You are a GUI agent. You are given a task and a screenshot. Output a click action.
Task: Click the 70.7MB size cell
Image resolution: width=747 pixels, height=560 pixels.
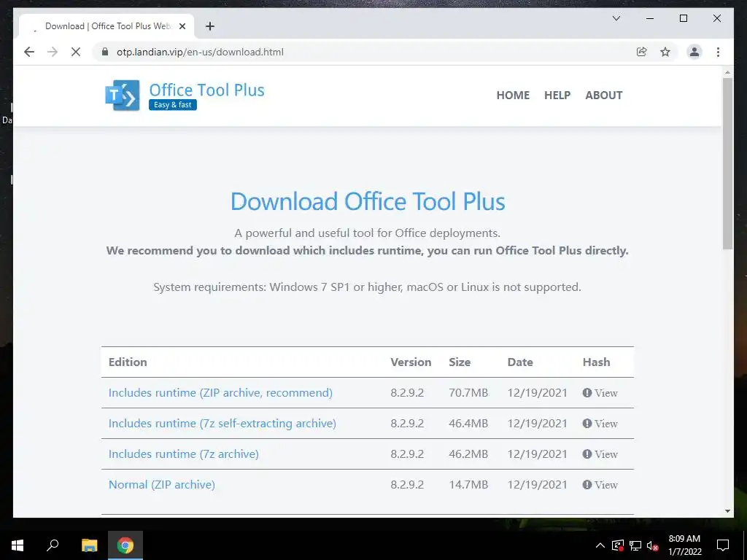coord(468,393)
